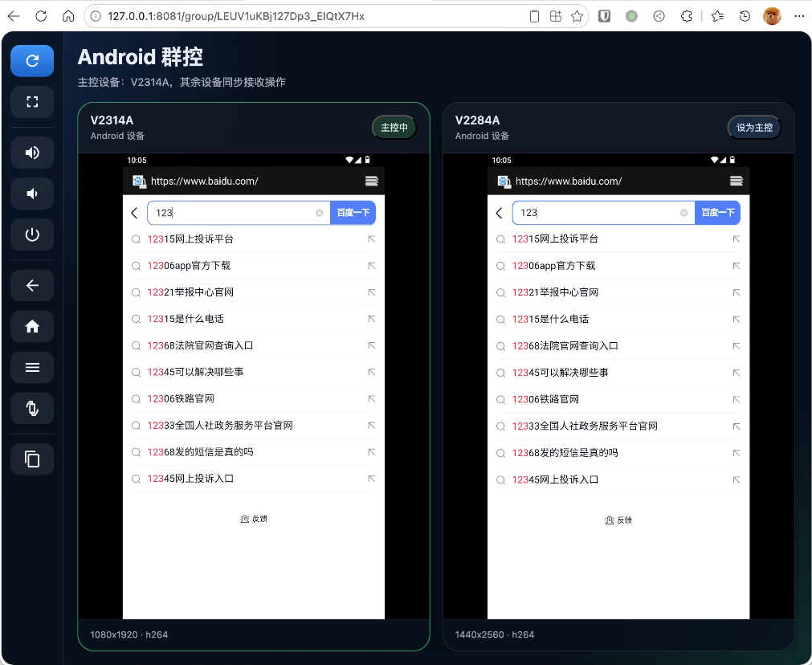The image size is (812, 665).
Task: Click the browser address bar URL
Action: pos(236,16)
